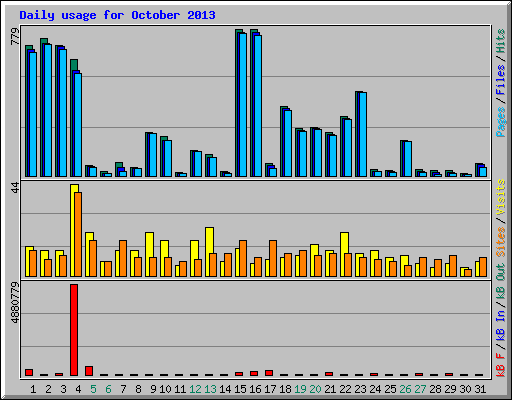Click day 22 on the x-axis

[x=345, y=389]
